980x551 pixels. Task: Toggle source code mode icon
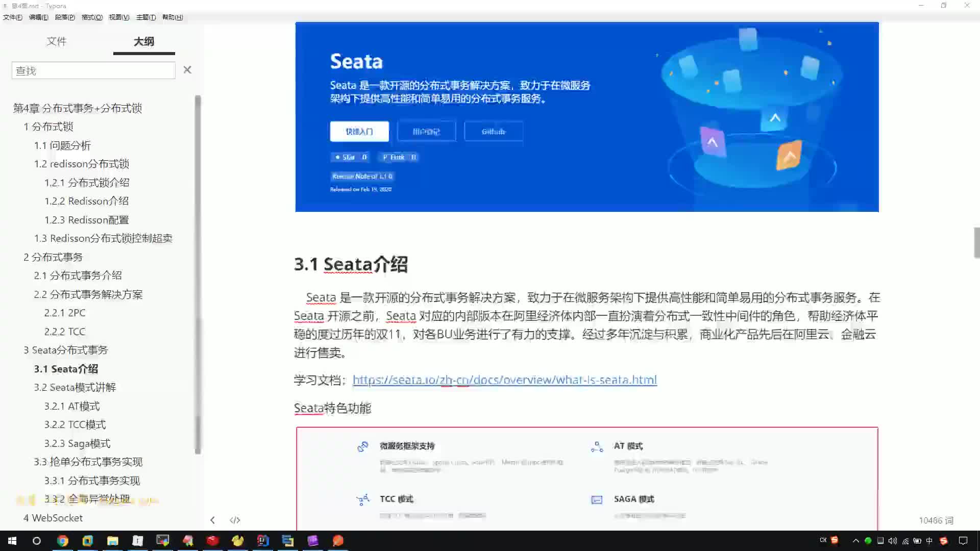pos(235,520)
